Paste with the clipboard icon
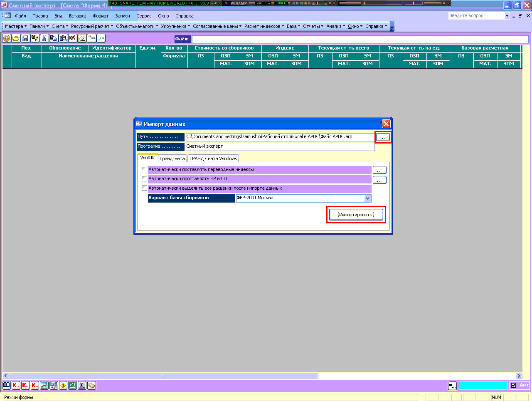This screenshot has width=532, height=401. point(63,38)
